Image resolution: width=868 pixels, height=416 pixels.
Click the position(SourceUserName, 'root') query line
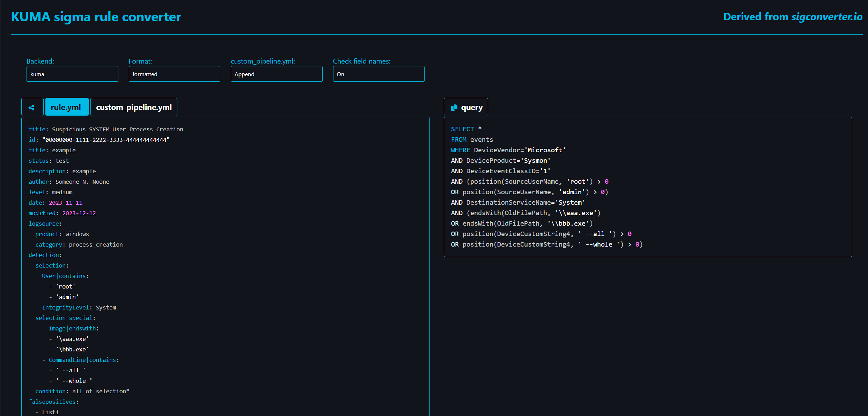pos(530,182)
